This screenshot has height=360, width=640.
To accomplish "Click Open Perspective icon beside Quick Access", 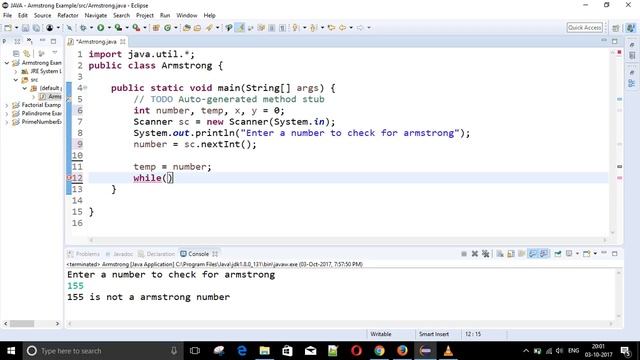I will tap(616, 28).
